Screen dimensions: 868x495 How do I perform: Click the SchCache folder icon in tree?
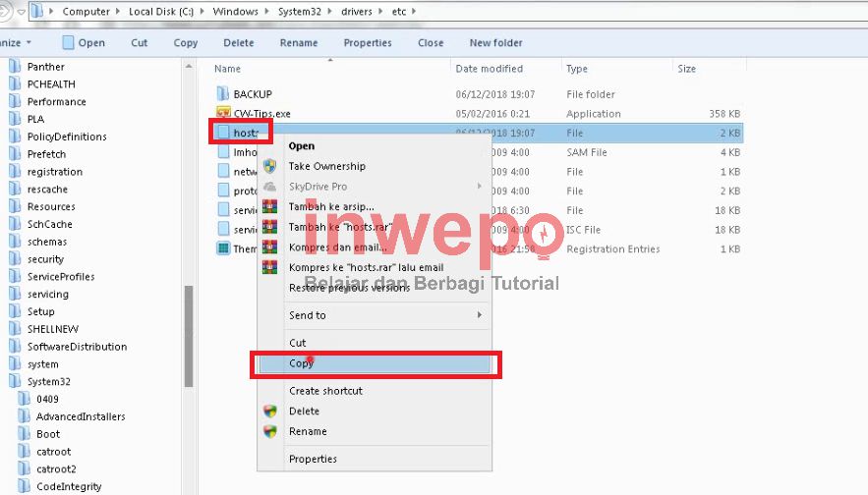pyautogui.click(x=15, y=224)
